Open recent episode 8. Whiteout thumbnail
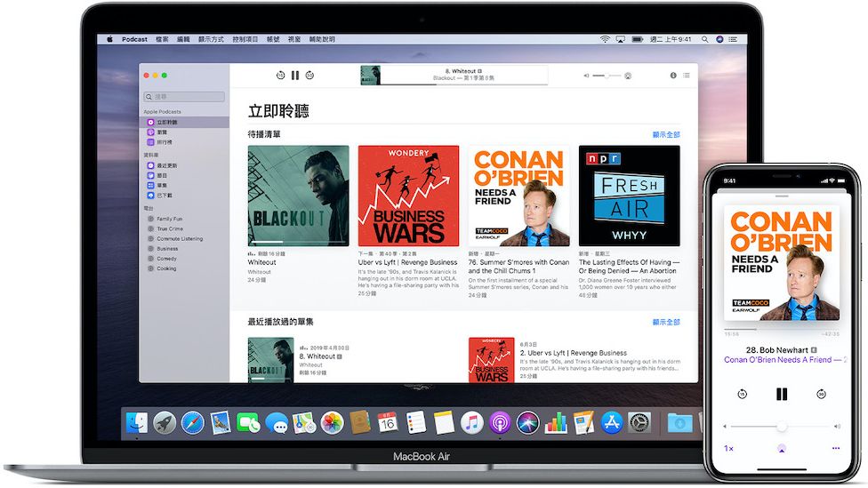This screenshot has width=868, height=488. pyautogui.click(x=270, y=360)
